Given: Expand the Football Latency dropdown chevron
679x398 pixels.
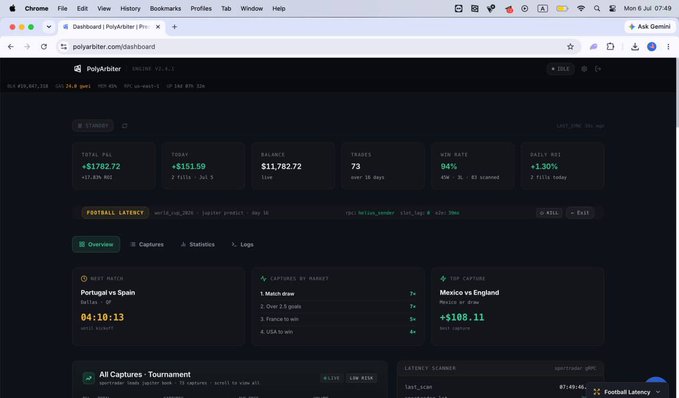Looking at the screenshot, I should coord(658,392).
